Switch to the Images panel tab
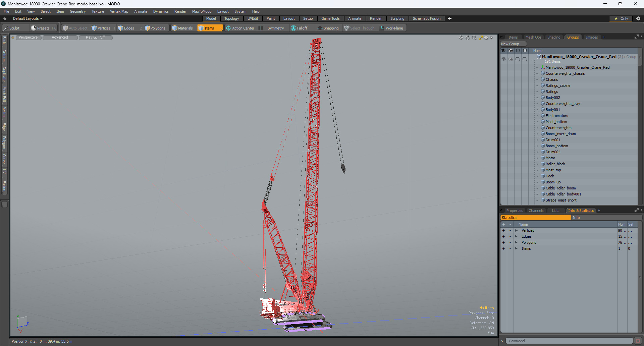Screen dimensions: 644x346 pyautogui.click(x=592, y=37)
